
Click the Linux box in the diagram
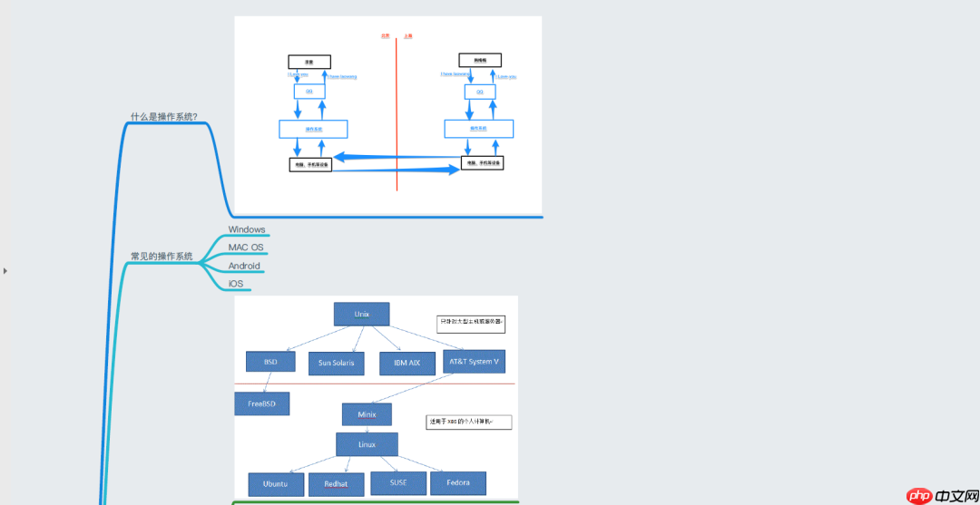coord(367,444)
